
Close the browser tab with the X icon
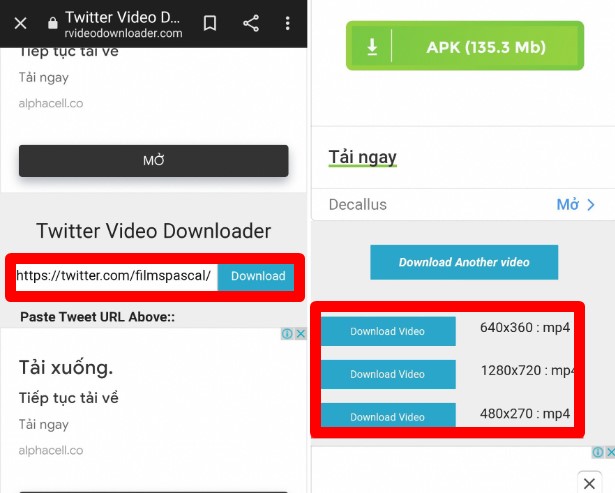tap(20, 24)
